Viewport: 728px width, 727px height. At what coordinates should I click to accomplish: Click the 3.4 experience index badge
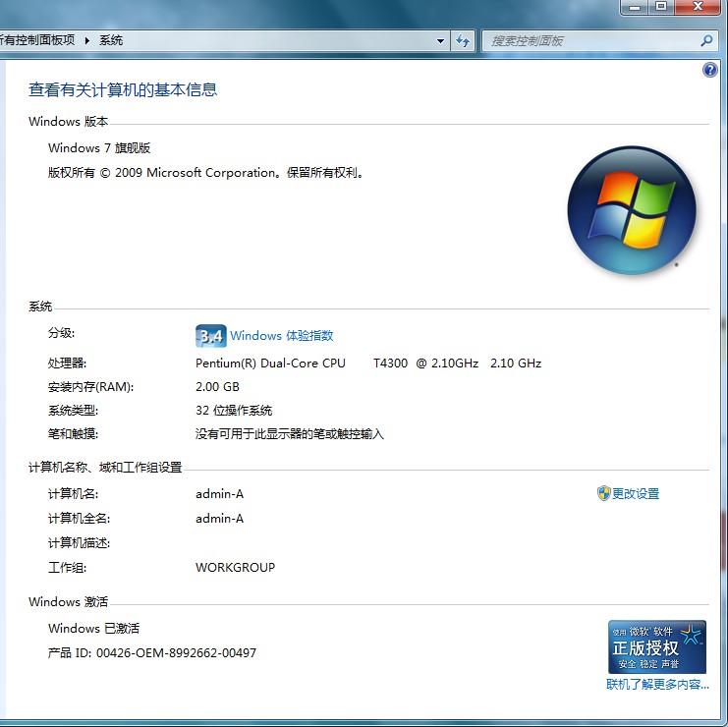(211, 336)
